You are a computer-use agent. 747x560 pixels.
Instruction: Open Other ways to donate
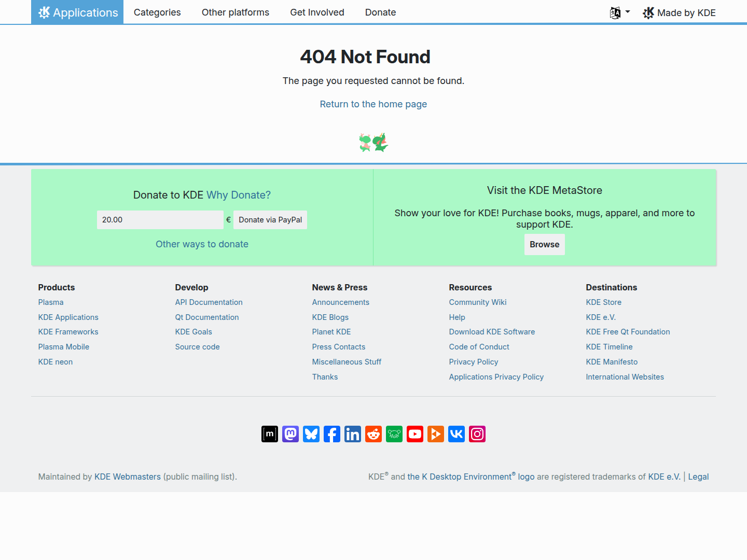pyautogui.click(x=202, y=244)
